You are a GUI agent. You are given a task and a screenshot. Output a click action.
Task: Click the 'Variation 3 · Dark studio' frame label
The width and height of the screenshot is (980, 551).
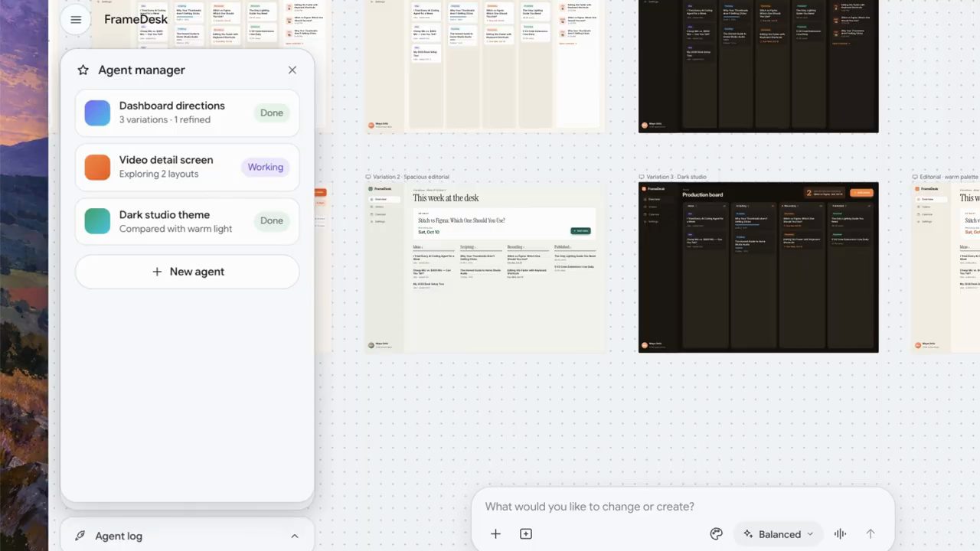click(x=677, y=177)
